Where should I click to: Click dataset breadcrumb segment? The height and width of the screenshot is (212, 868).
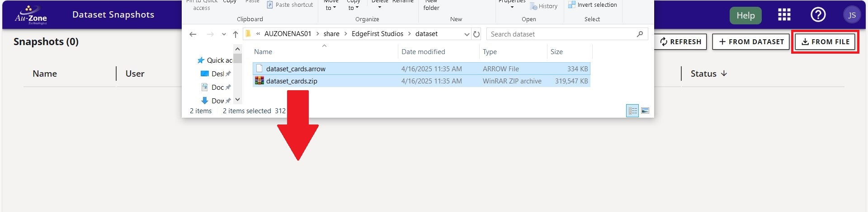(426, 34)
